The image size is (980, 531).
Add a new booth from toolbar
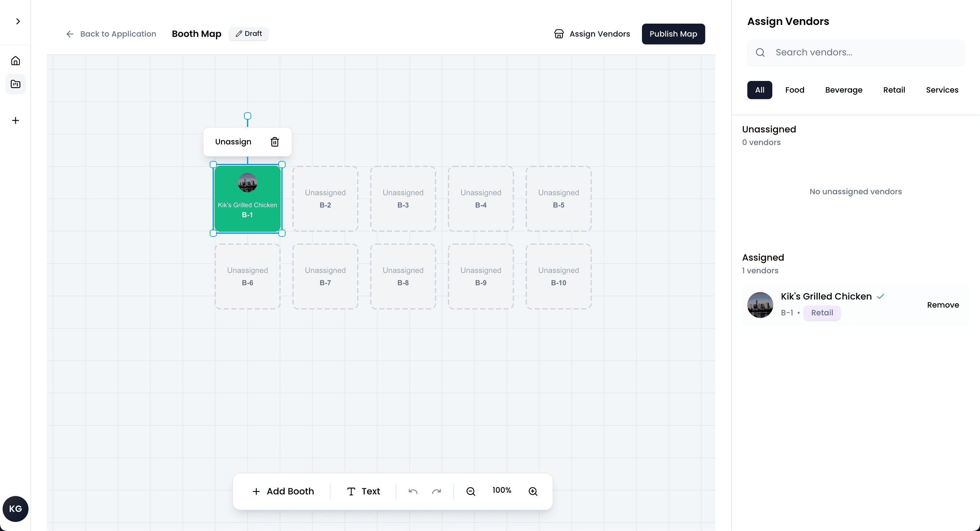click(x=283, y=491)
